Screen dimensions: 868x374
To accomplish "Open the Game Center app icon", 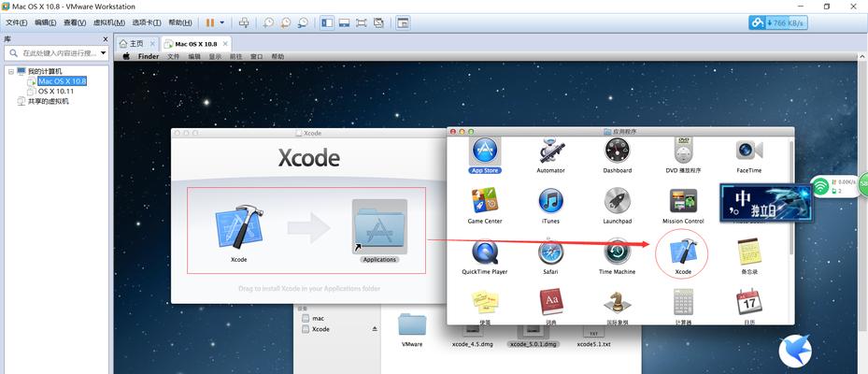I will [x=485, y=201].
